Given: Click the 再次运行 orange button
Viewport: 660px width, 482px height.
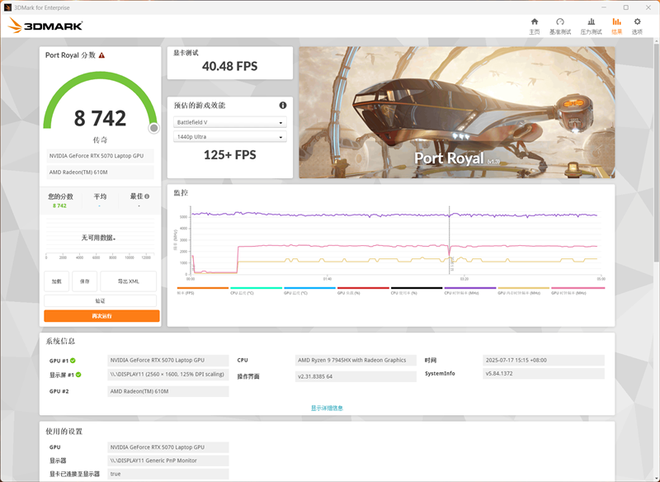Looking at the screenshot, I should (x=101, y=316).
